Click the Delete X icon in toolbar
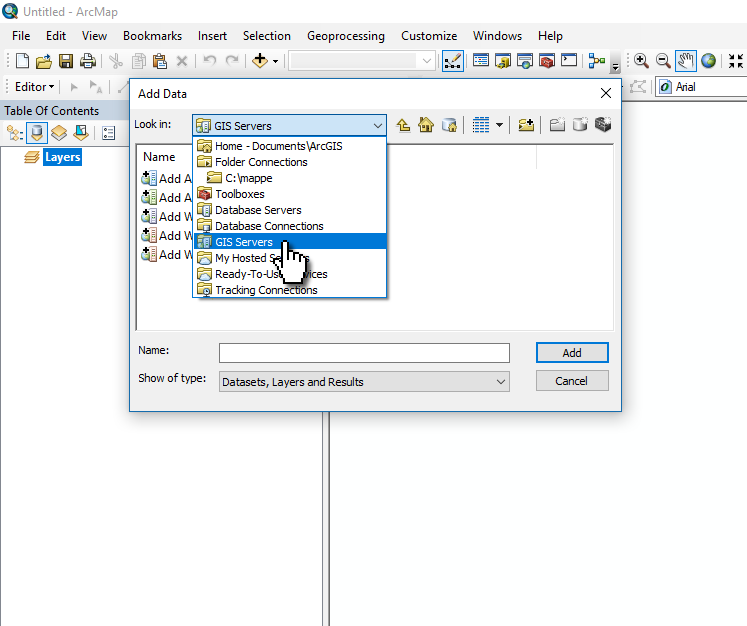The image size is (747, 626). [182, 61]
